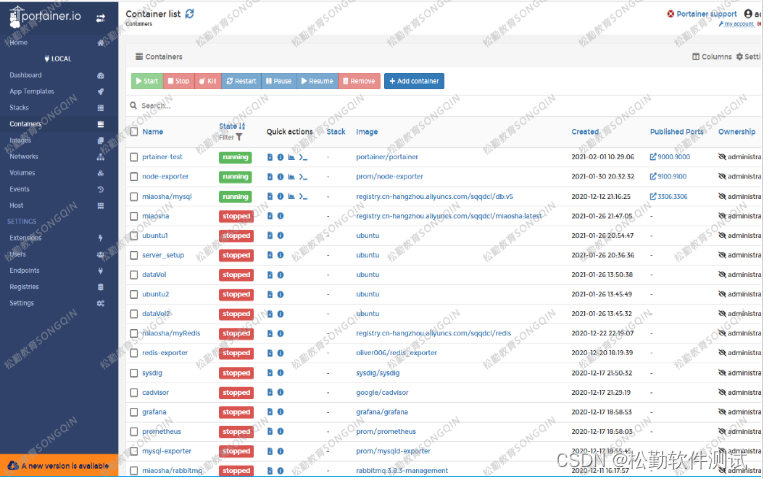
Task: Check the prometheus container checkbox
Action: tap(134, 432)
